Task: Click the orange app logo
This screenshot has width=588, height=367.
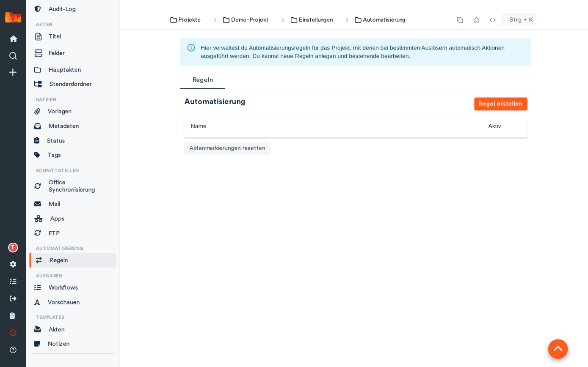Action: coord(13,17)
